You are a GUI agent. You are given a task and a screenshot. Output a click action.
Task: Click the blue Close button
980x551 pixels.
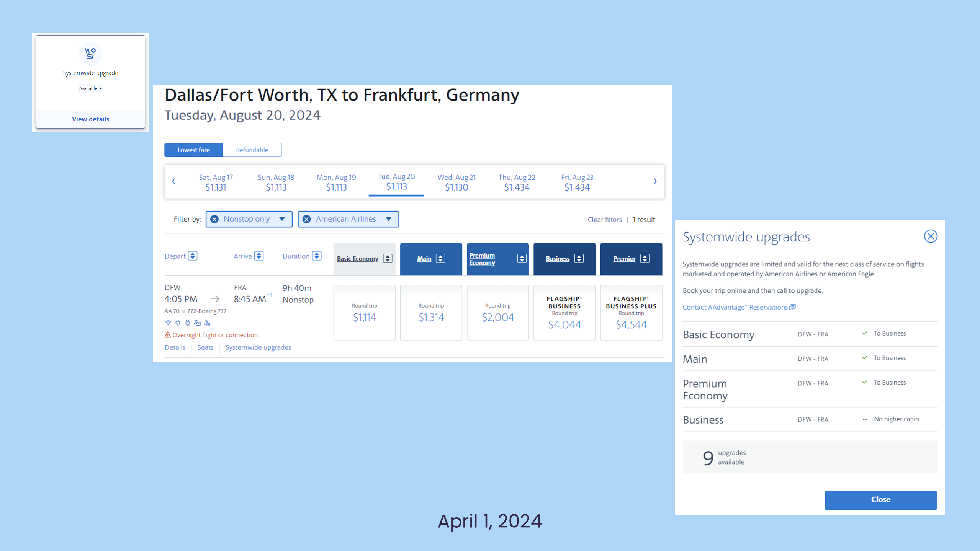(x=881, y=500)
